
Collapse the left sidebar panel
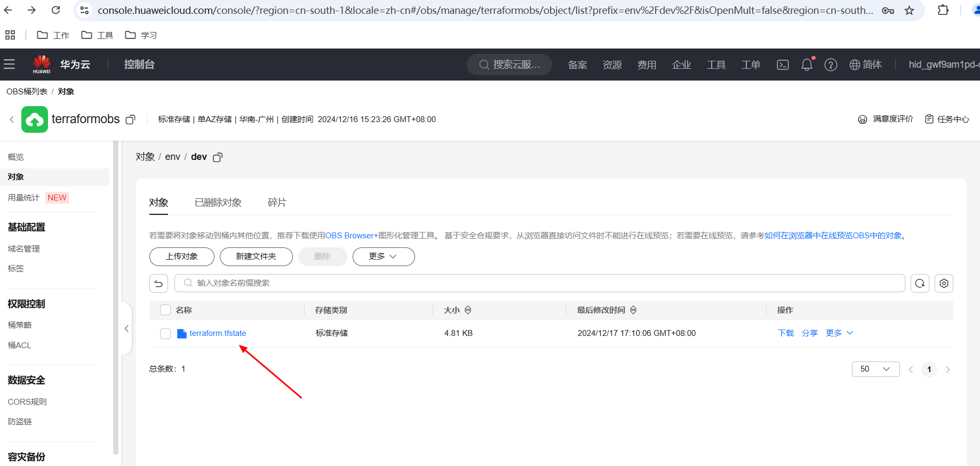(126, 328)
